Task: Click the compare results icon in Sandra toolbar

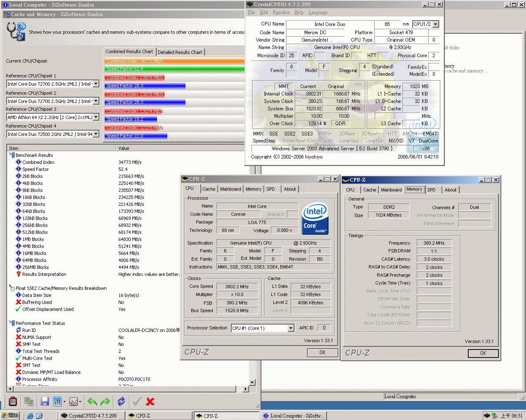Action: click(x=29, y=401)
